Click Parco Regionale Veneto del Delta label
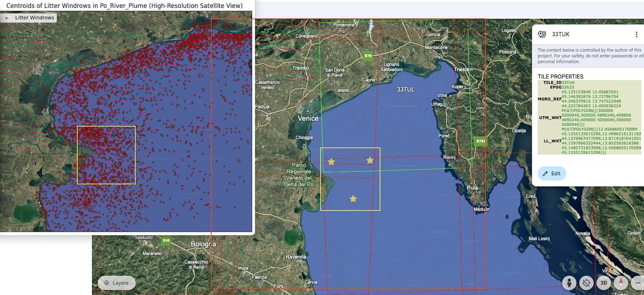The image size is (644, 295). tap(299, 175)
